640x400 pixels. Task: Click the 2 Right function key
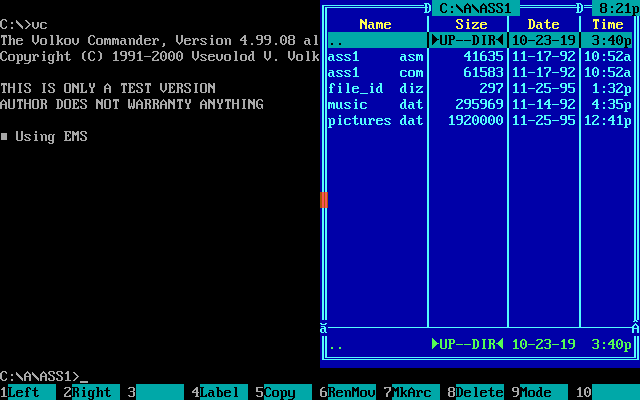(92, 392)
